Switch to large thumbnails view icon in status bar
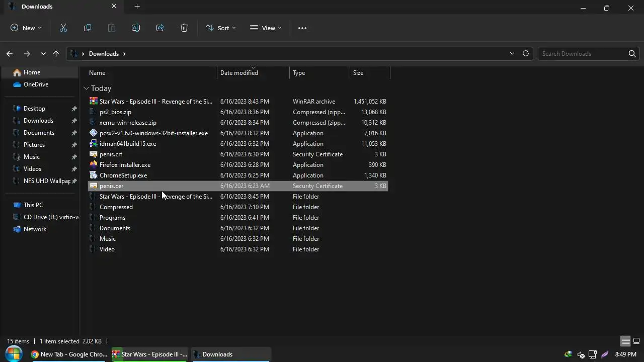This screenshot has width=644, height=362. [x=636, y=341]
